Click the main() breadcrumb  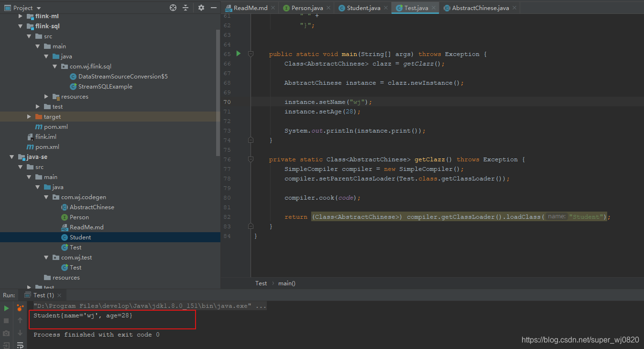coord(287,283)
